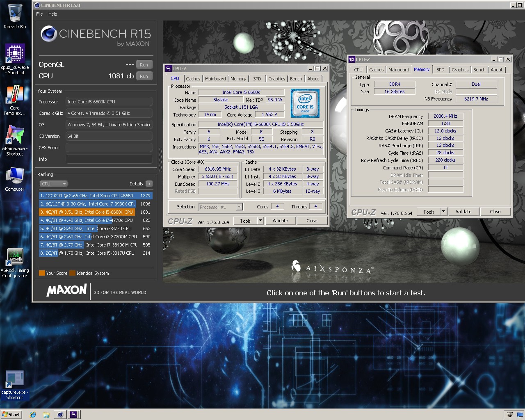Open the CPU ranking type dropdown
The width and height of the screenshot is (525, 420).
[x=53, y=184]
